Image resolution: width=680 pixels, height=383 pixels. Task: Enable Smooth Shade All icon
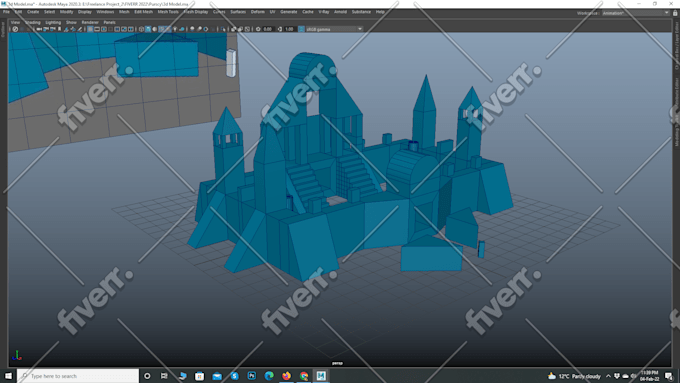[x=148, y=29]
